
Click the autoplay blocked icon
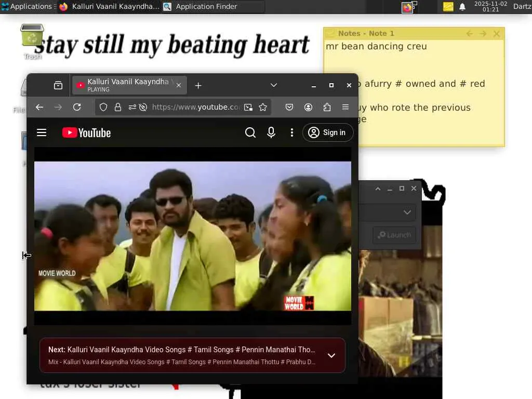143,107
